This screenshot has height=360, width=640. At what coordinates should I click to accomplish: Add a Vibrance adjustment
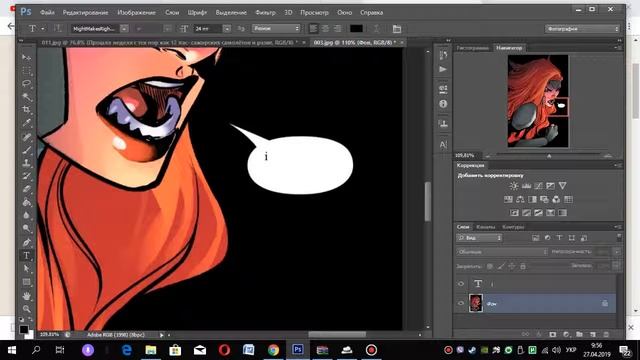point(562,186)
